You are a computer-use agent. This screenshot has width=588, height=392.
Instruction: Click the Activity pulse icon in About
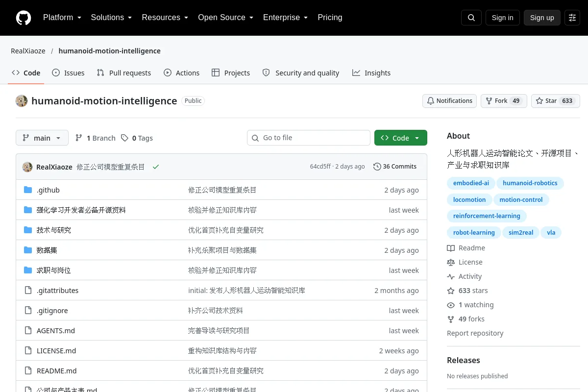451,276
